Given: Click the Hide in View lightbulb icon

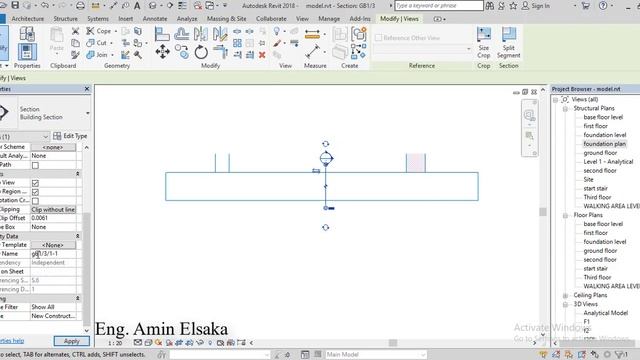Looking at the screenshot, I should click(277, 31).
